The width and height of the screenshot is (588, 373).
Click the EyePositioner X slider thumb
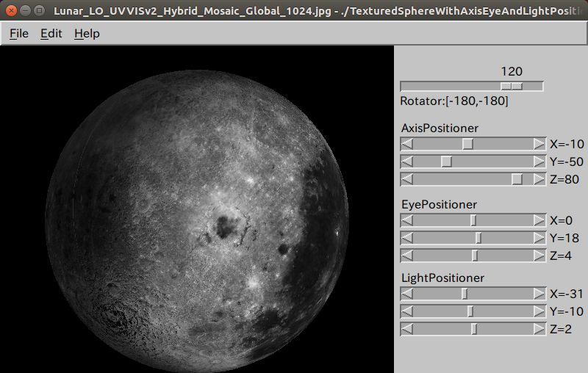(473, 220)
